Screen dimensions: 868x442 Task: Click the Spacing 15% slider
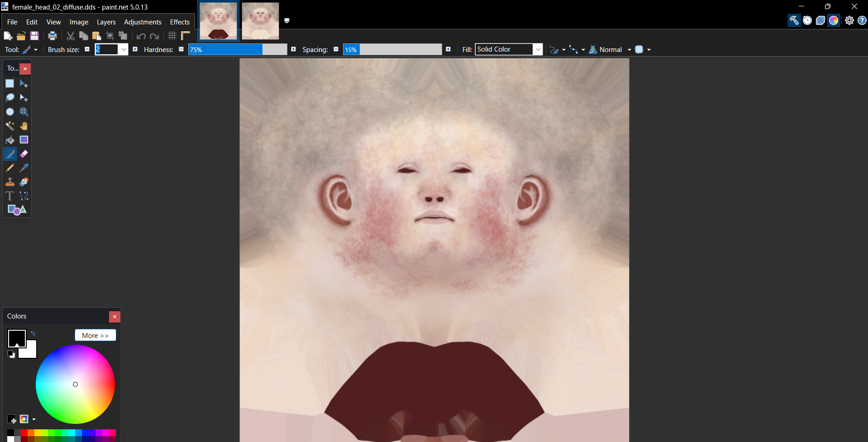click(x=392, y=49)
